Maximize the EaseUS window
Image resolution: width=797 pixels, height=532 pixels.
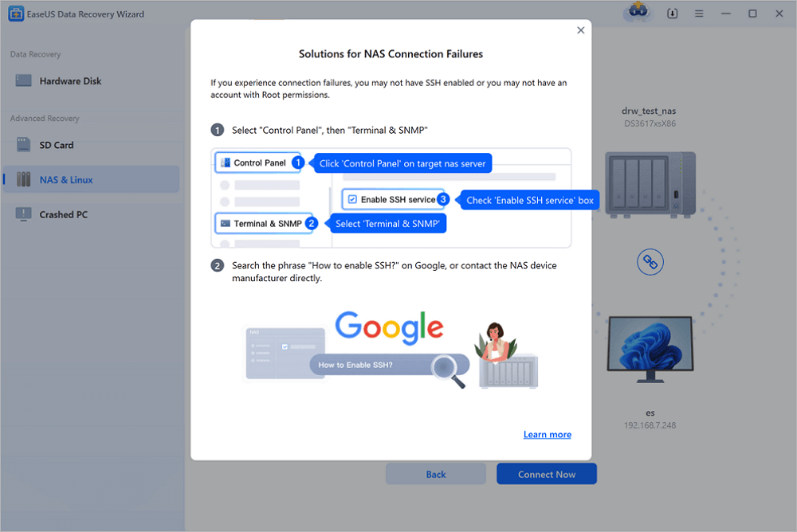(x=752, y=14)
